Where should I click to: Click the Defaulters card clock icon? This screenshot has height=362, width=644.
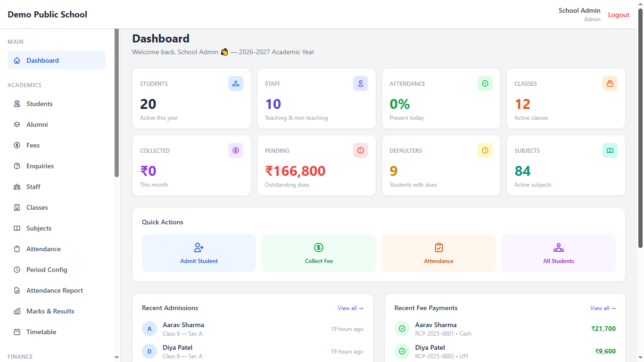(x=485, y=150)
